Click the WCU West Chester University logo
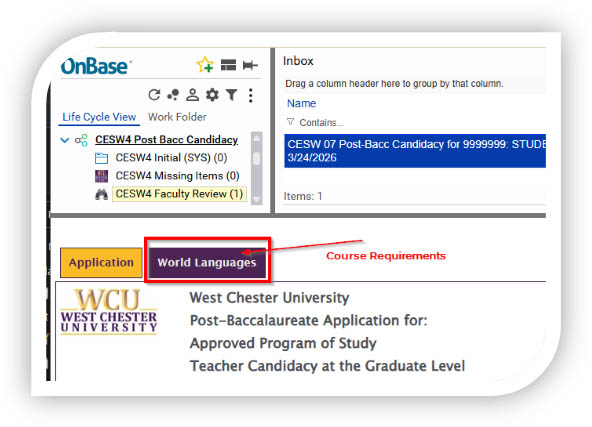Image resolution: width=592 pixels, height=427 pixels. coord(109,311)
